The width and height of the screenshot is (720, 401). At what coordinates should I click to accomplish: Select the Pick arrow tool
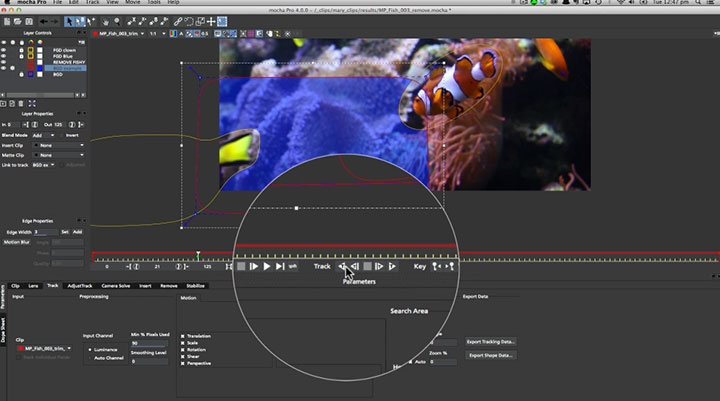coord(69,22)
